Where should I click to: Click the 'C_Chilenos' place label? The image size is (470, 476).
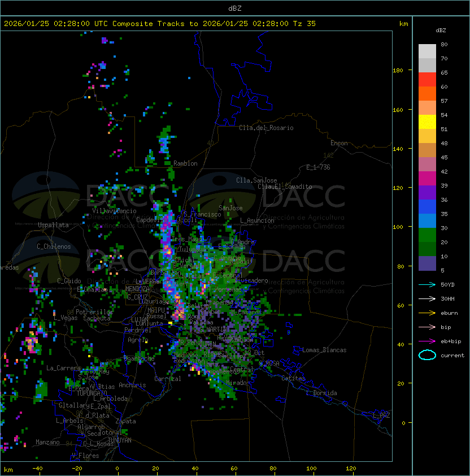point(54,246)
